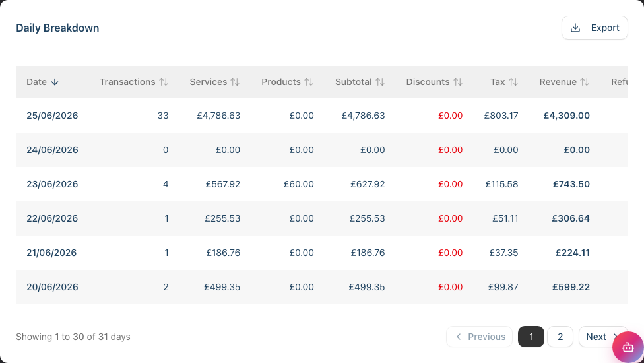Select the 23/06/2026 date cell

pos(52,184)
